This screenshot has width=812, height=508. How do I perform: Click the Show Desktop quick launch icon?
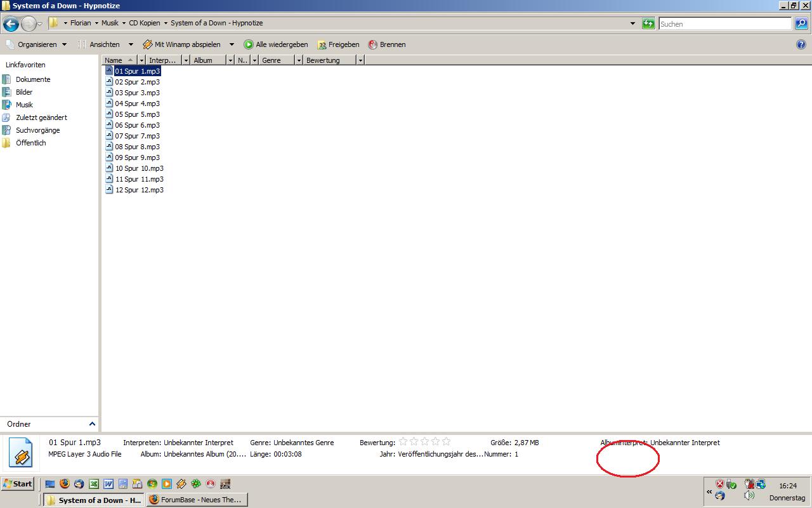click(50, 484)
